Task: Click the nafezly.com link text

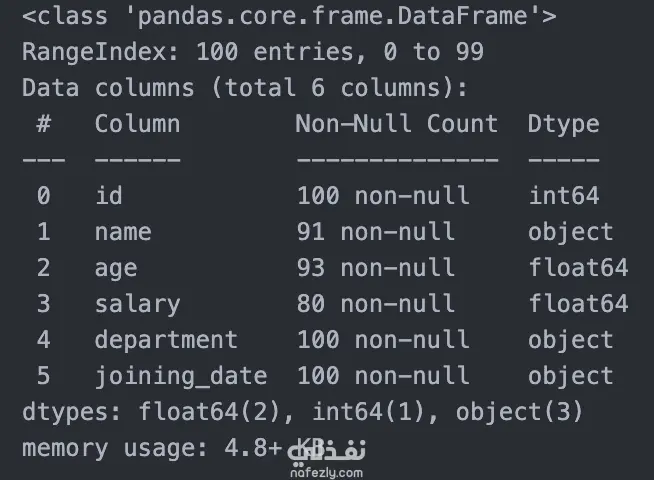Action: [x=326, y=473]
